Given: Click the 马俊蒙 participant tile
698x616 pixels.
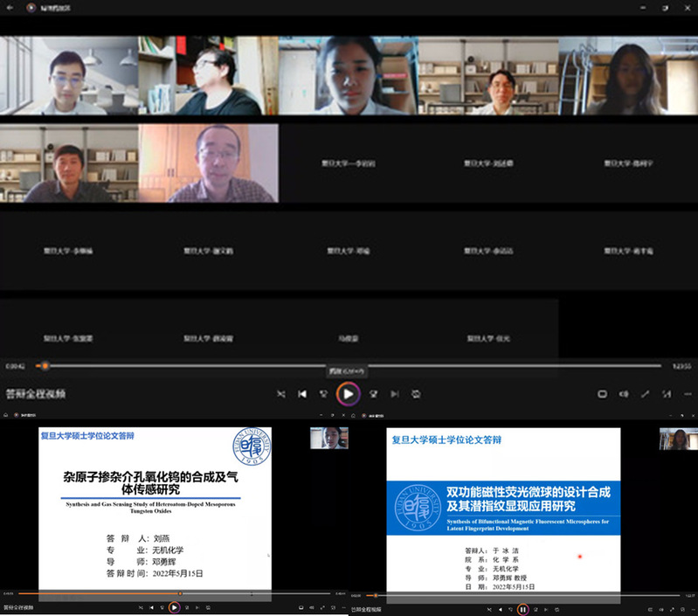Looking at the screenshot, I should point(349,336).
